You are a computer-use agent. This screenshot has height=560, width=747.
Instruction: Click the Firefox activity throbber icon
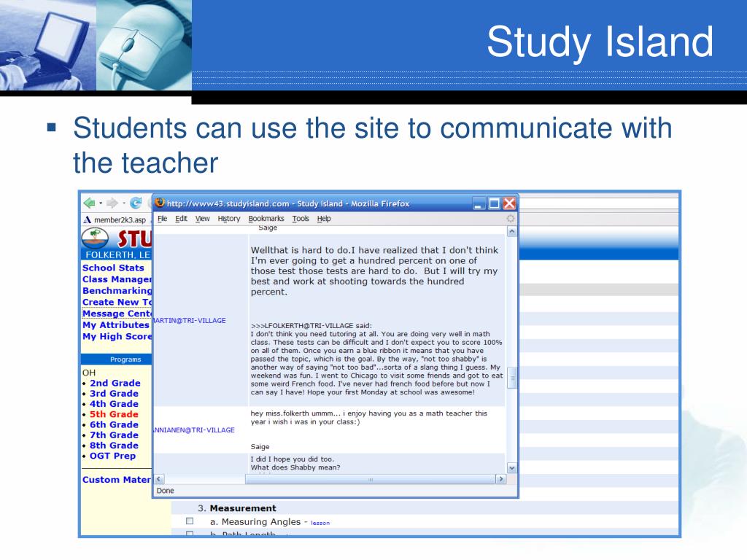(510, 219)
